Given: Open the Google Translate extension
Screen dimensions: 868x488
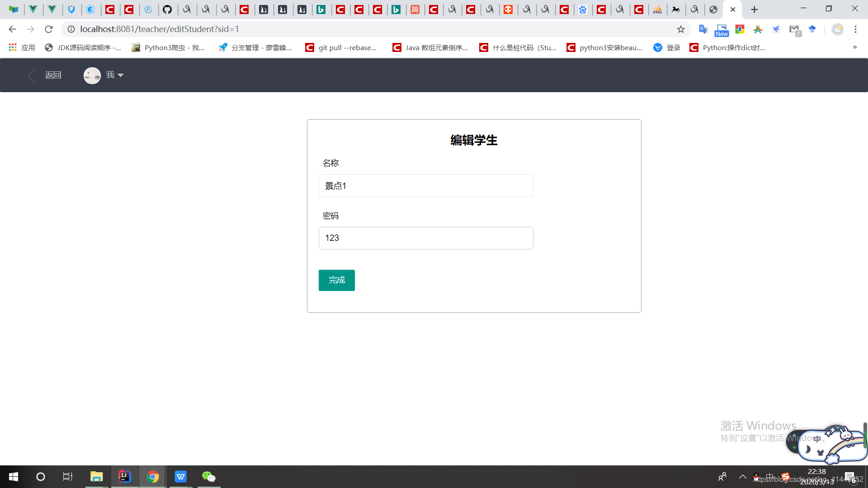Looking at the screenshot, I should [703, 29].
